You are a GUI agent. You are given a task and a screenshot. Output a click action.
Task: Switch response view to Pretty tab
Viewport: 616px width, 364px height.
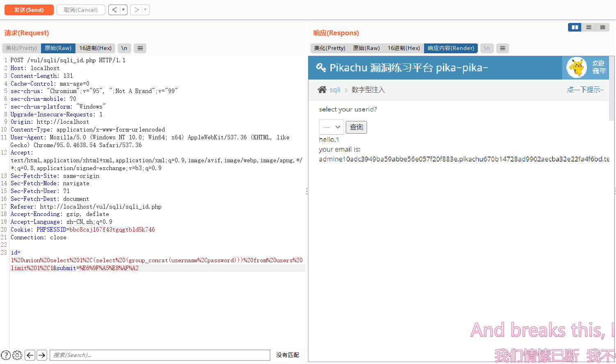click(330, 48)
